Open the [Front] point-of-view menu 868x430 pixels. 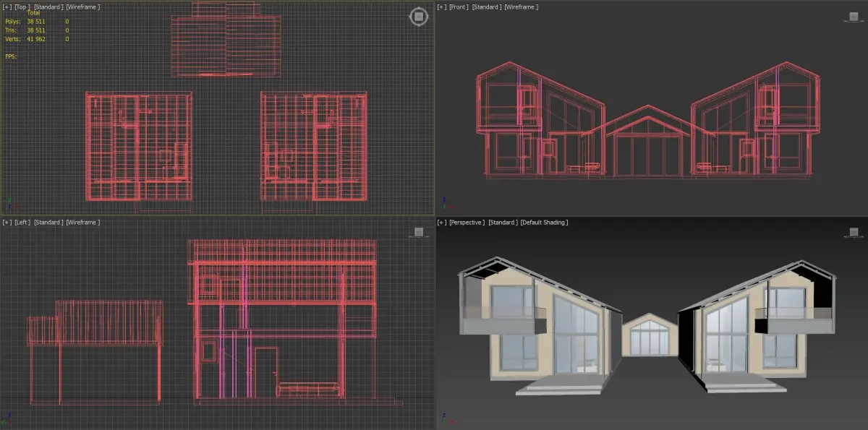[x=459, y=7]
